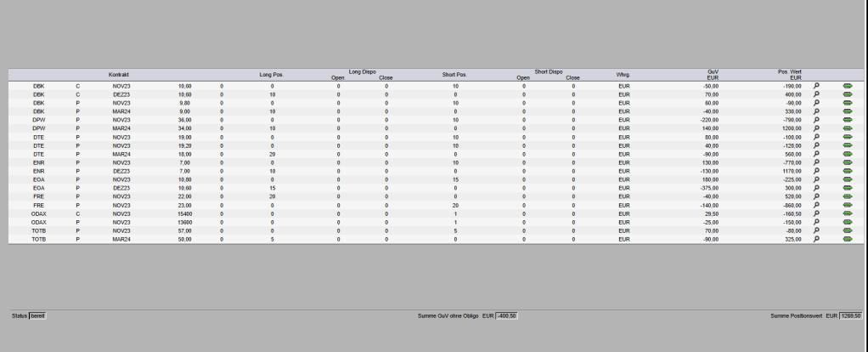This screenshot has height=352, width=868.
Task: Click magnifier icon in ODAX C 15400 row
Action: (x=816, y=213)
